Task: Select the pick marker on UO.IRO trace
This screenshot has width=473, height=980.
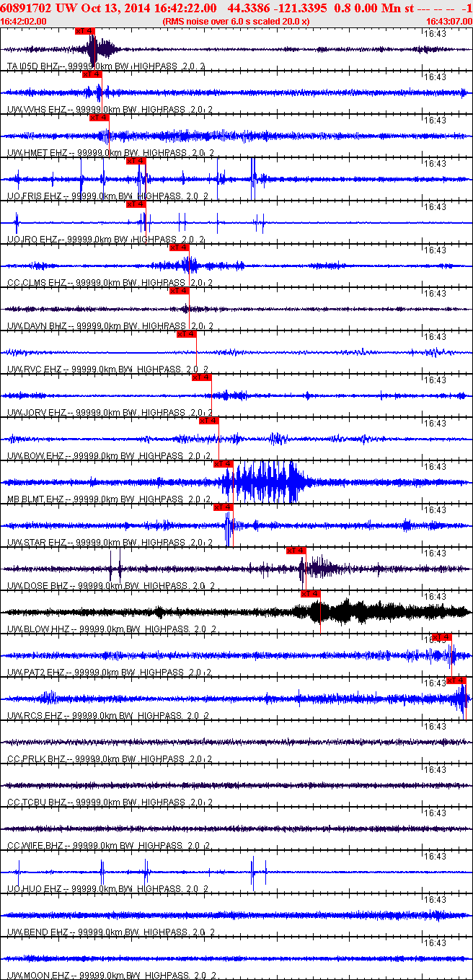Action: (x=136, y=204)
